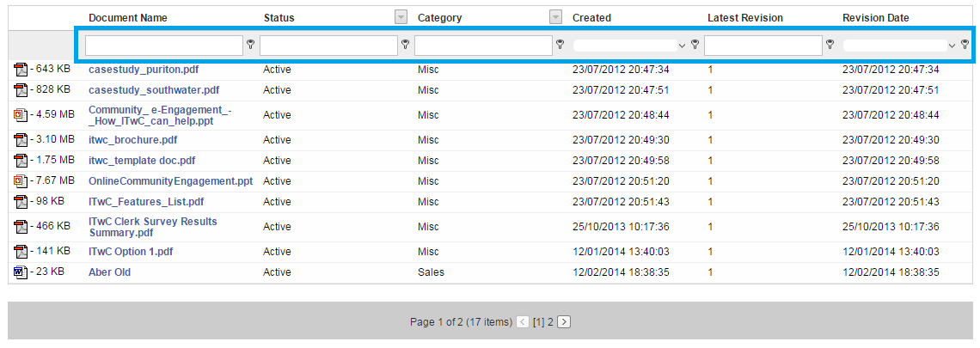Image resolution: width=980 pixels, height=348 pixels.
Task: Jump to page 2 in pager
Action: 551,322
